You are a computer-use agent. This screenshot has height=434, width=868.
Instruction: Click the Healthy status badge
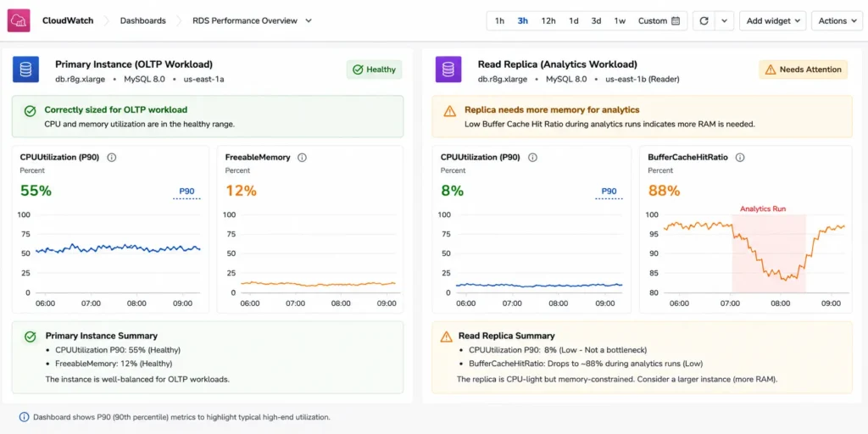(374, 70)
